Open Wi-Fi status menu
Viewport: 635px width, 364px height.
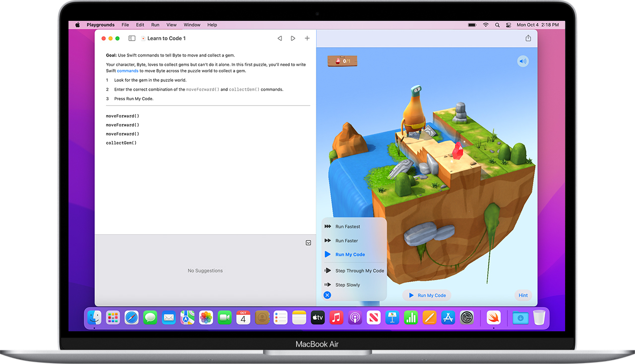pyautogui.click(x=486, y=25)
